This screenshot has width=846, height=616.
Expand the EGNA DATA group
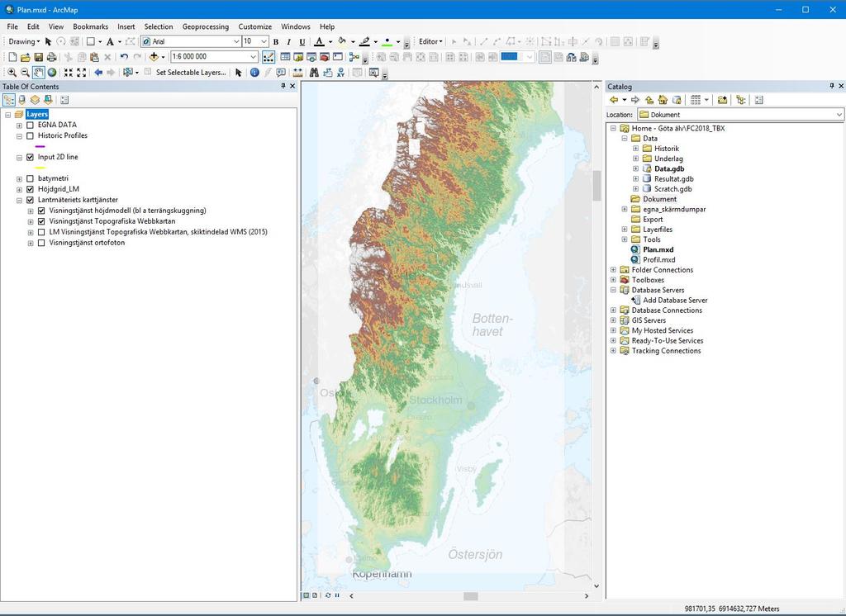click(20, 126)
